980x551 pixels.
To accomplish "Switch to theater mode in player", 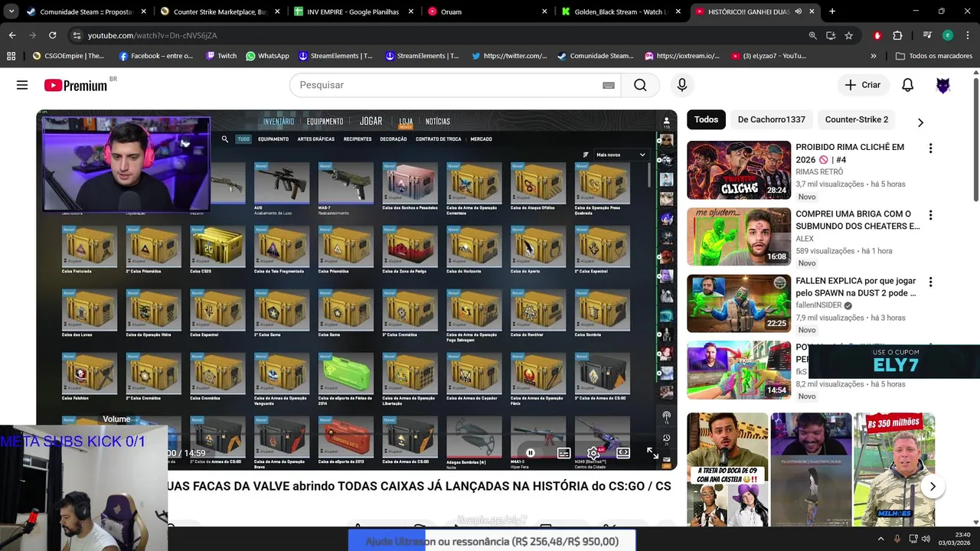I will click(x=623, y=453).
